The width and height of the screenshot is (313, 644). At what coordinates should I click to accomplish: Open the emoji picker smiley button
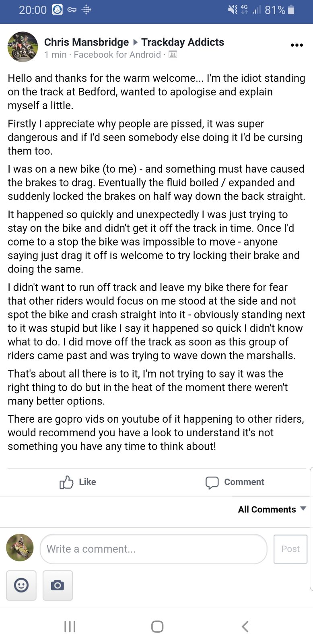coord(21,585)
